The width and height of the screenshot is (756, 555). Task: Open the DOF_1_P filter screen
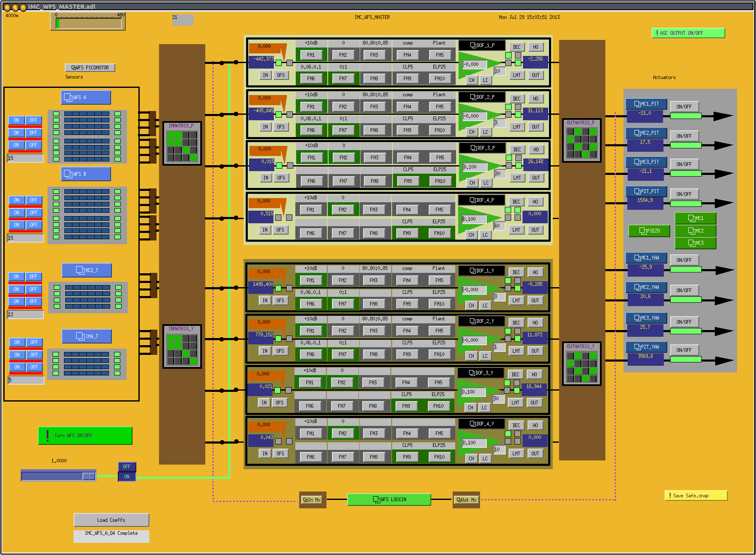pyautogui.click(x=482, y=45)
